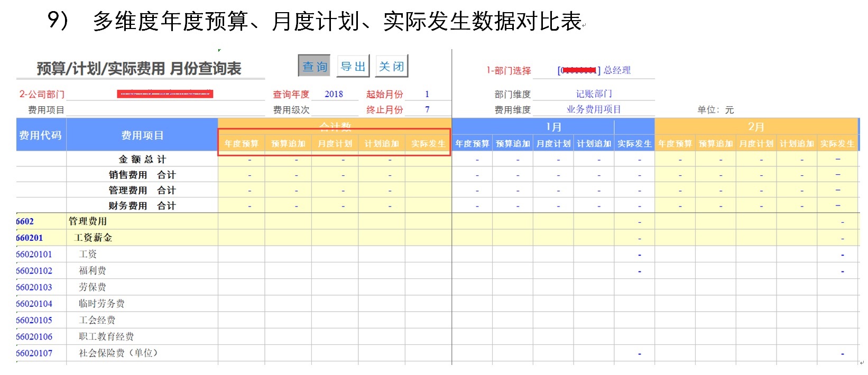Select the 1月 column group header

553,127
